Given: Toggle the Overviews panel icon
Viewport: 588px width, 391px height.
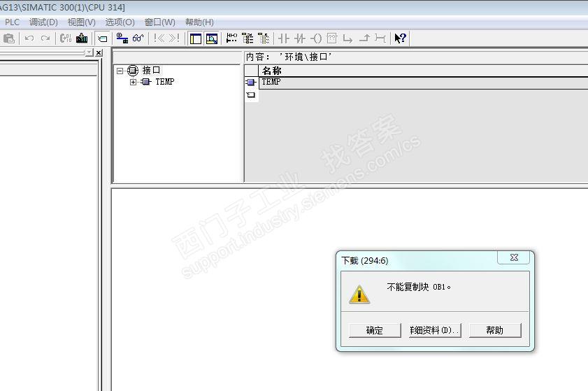Looking at the screenshot, I should pyautogui.click(x=196, y=38).
